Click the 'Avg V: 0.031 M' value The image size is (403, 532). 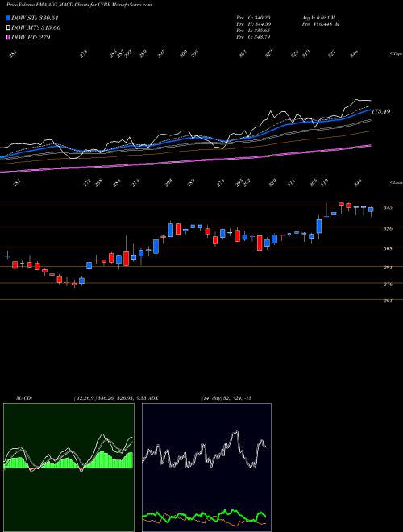click(318, 18)
